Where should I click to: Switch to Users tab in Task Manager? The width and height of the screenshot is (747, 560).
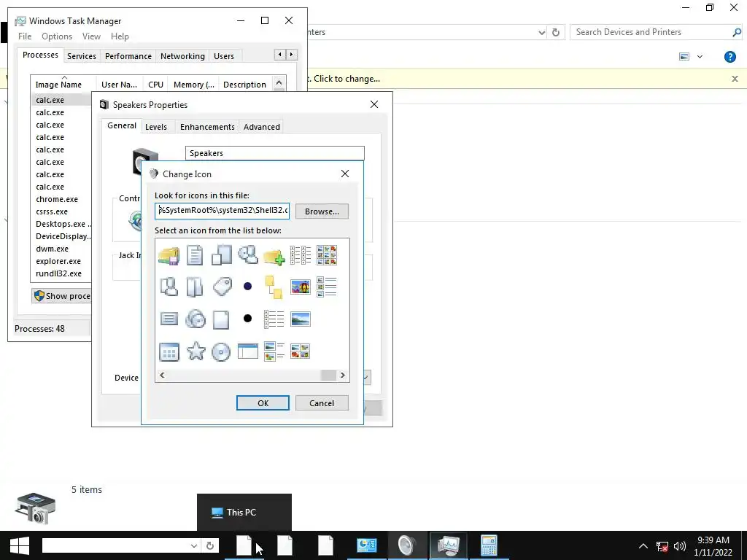224,56
